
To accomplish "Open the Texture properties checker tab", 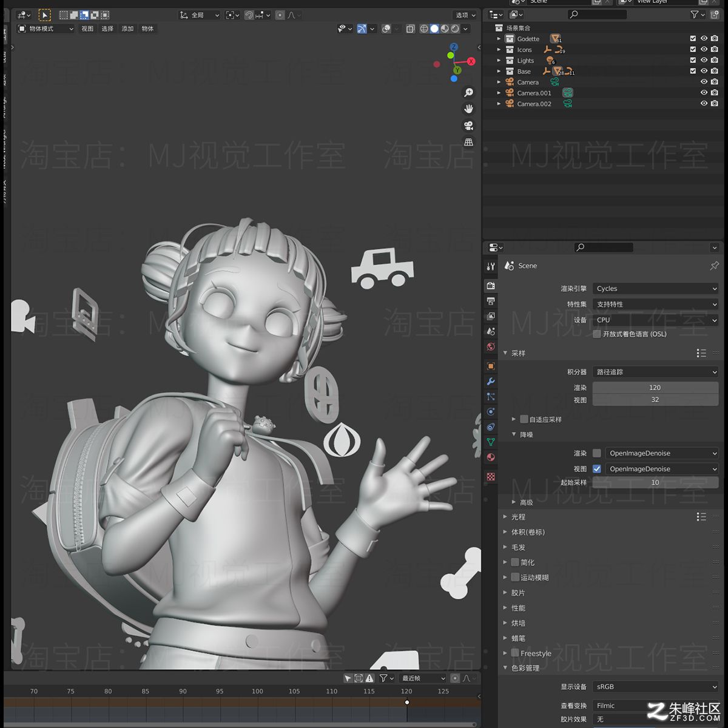I will (x=491, y=477).
